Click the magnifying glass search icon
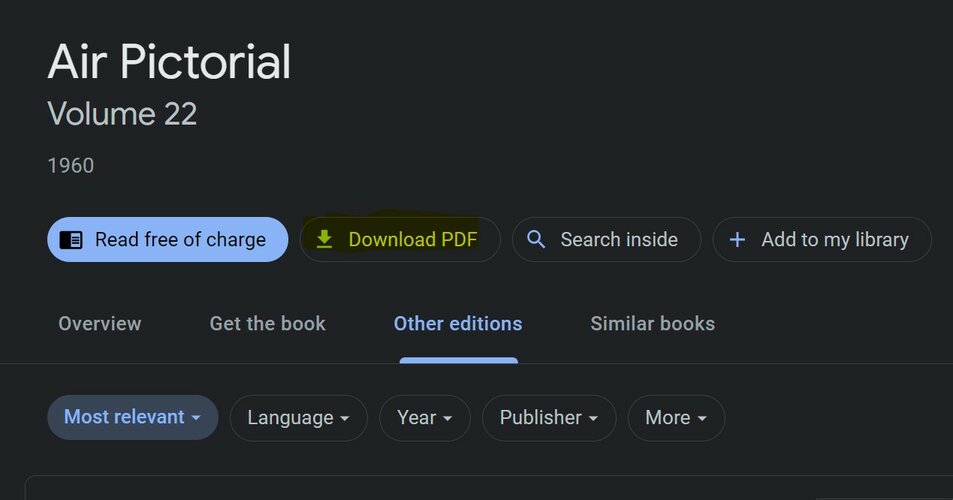 click(x=535, y=239)
